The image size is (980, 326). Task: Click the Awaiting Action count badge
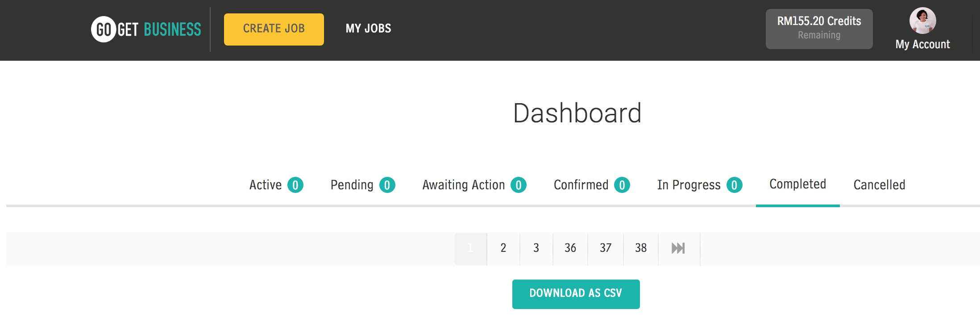click(519, 185)
